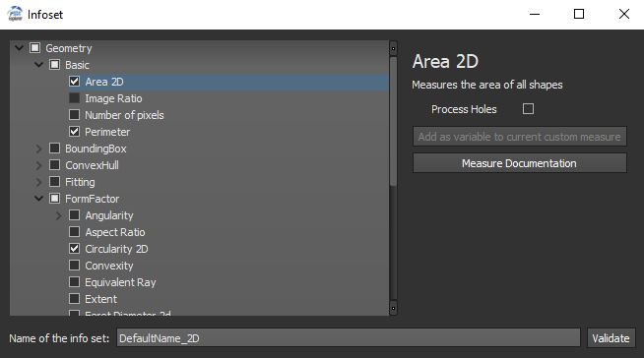Viewport: 644px width, 358px height.
Task: Select the Basic group label
Action: tap(77, 65)
